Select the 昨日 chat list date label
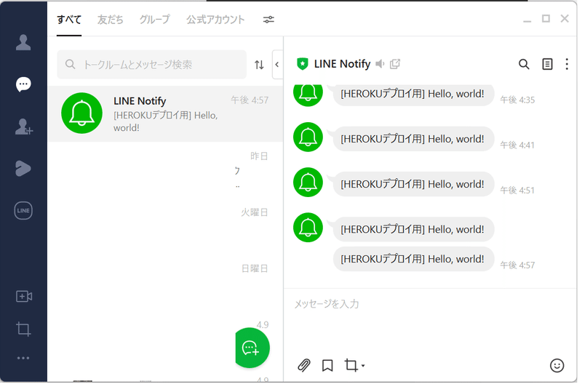 coord(259,156)
